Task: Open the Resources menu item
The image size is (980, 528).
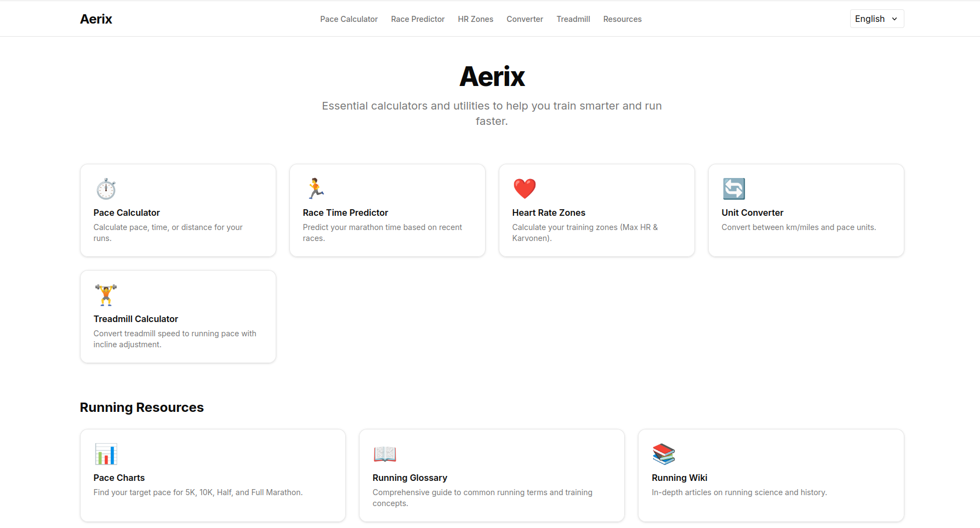Action: click(x=622, y=19)
